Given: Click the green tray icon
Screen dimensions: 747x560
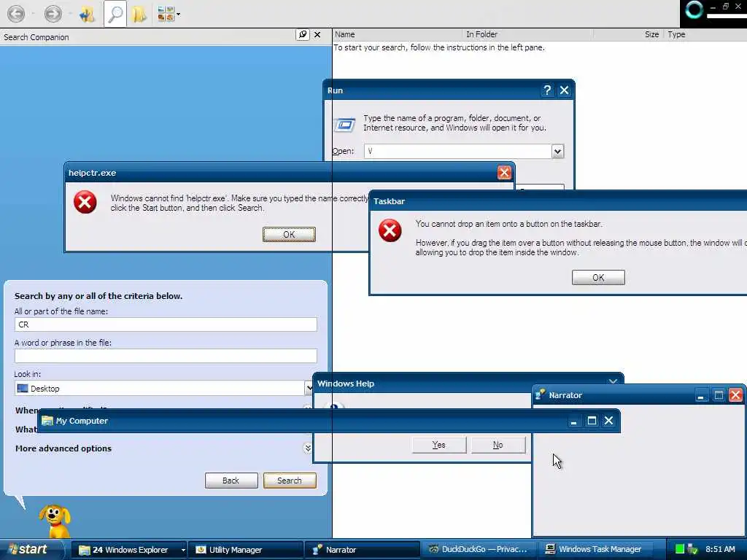Looking at the screenshot, I should 680,550.
